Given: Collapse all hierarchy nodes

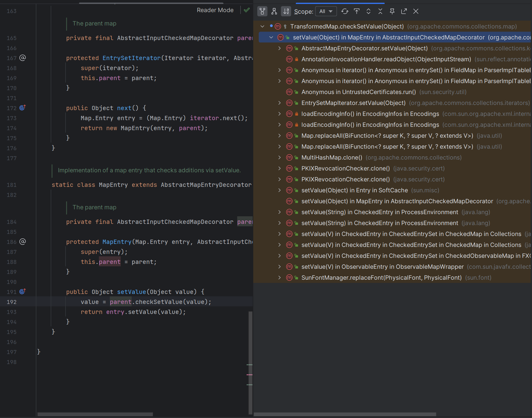Looking at the screenshot, I should tap(380, 11).
